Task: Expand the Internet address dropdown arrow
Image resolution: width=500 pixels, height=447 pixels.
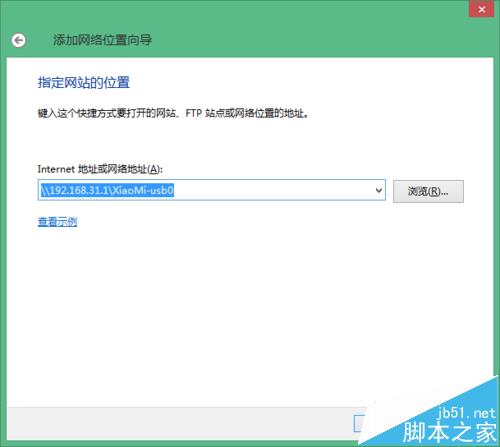Action: 379,190
